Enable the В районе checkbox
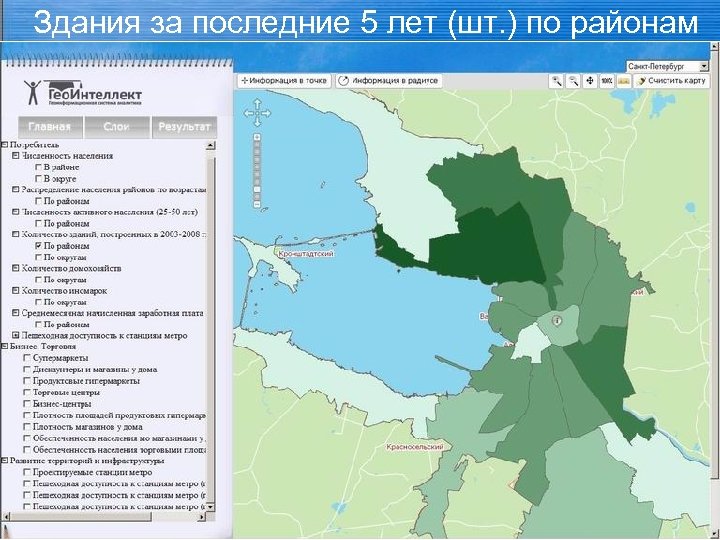 tap(39, 168)
